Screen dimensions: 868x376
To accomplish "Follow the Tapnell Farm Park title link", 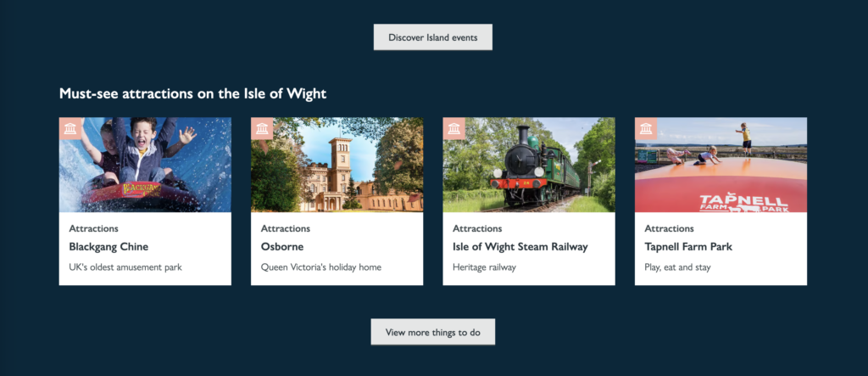I will [688, 247].
